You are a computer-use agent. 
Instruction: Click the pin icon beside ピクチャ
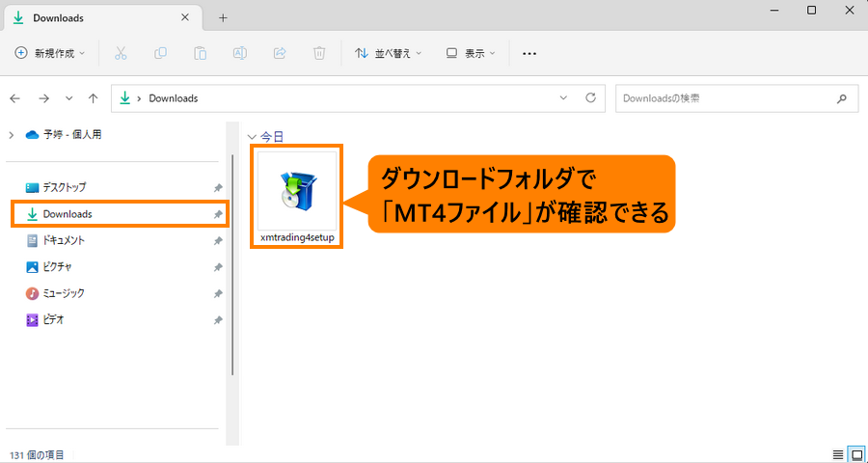218,267
